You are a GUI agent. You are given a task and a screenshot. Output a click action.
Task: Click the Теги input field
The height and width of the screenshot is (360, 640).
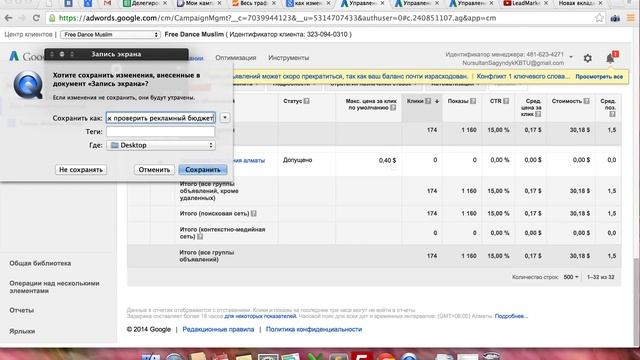(x=160, y=131)
